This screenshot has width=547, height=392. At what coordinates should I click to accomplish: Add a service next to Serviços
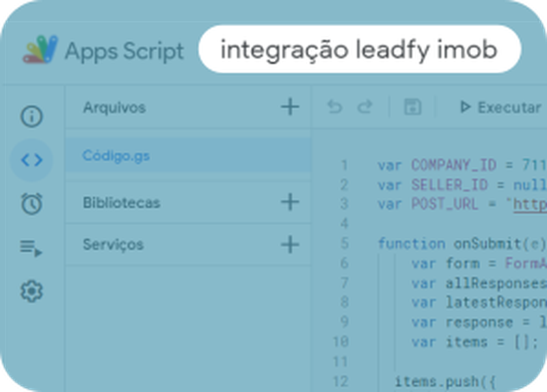[290, 244]
